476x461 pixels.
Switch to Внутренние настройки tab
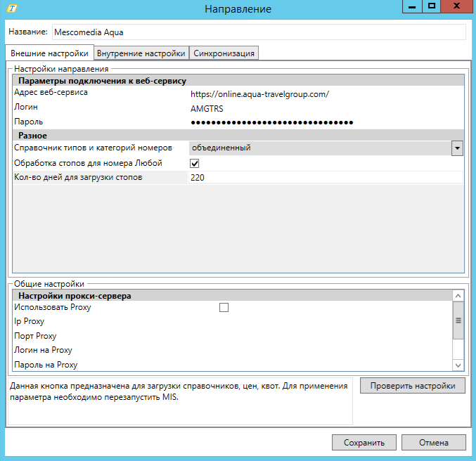point(141,53)
